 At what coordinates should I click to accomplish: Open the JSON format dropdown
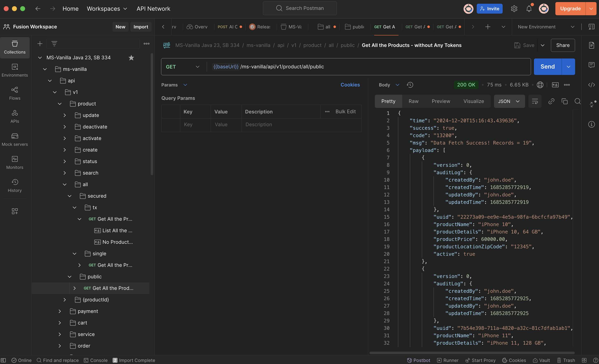click(509, 101)
